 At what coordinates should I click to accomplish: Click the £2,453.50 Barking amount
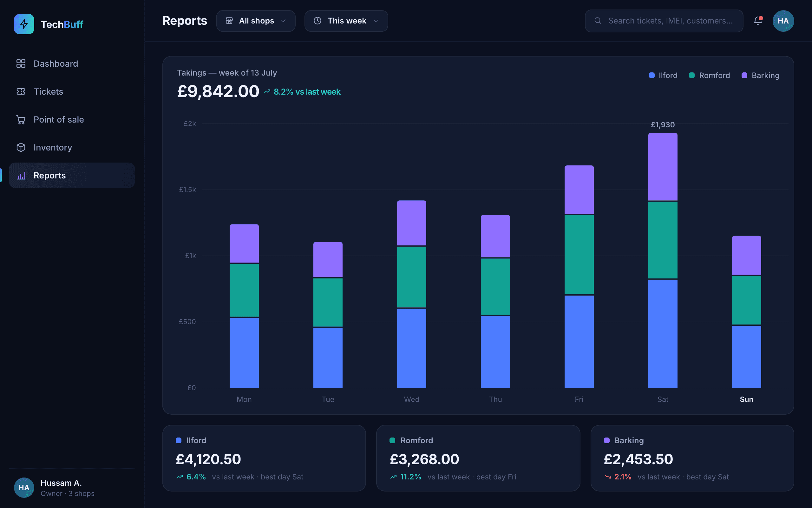(638, 459)
